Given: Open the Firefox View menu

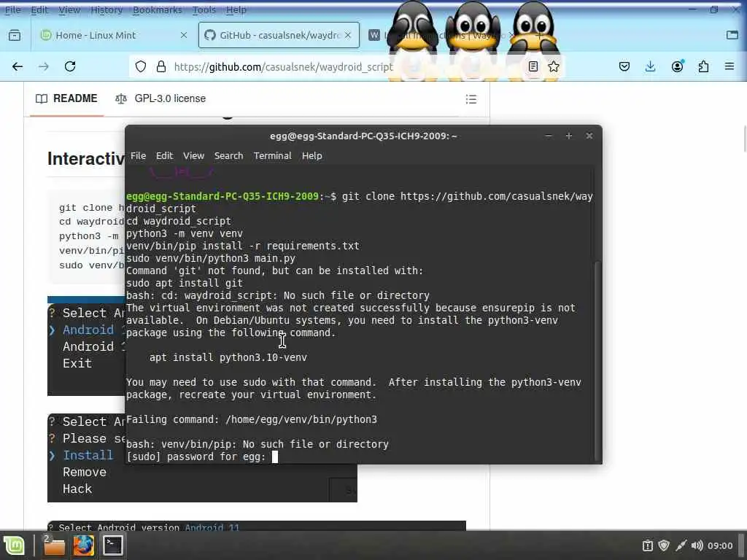Looking at the screenshot, I should (x=69, y=10).
